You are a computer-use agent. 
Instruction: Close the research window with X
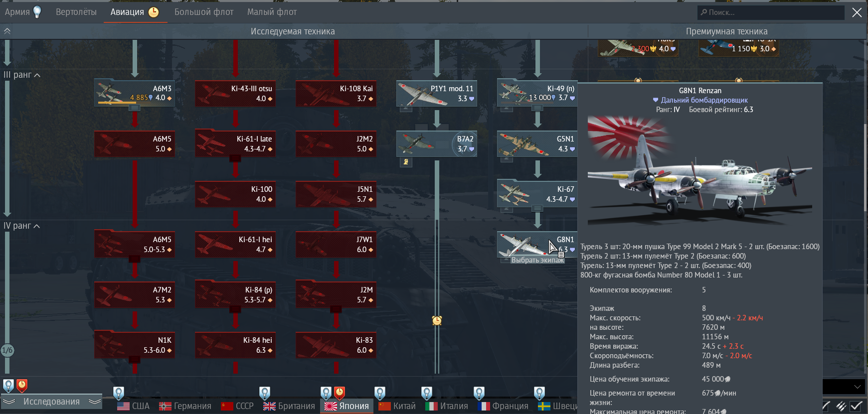pyautogui.click(x=857, y=12)
